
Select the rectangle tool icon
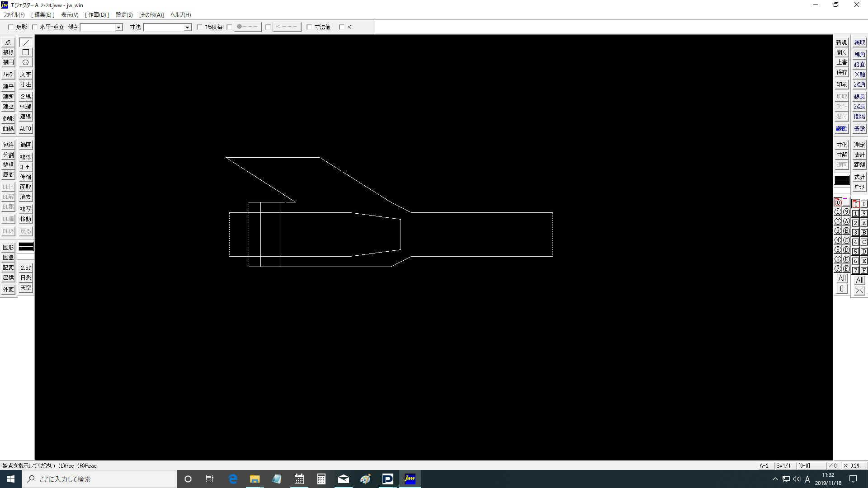tap(26, 52)
